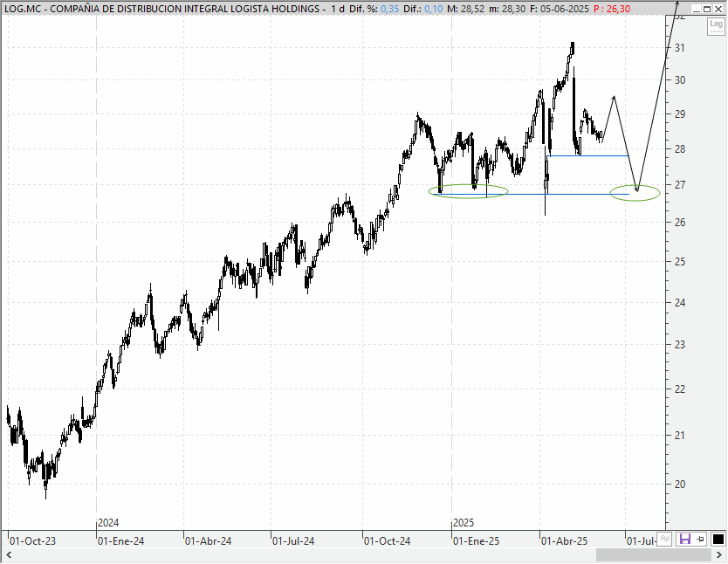Viewport: 728px width, 564px height.
Task: Click the 01-Oct-24 date axis label
Action: coord(388,540)
